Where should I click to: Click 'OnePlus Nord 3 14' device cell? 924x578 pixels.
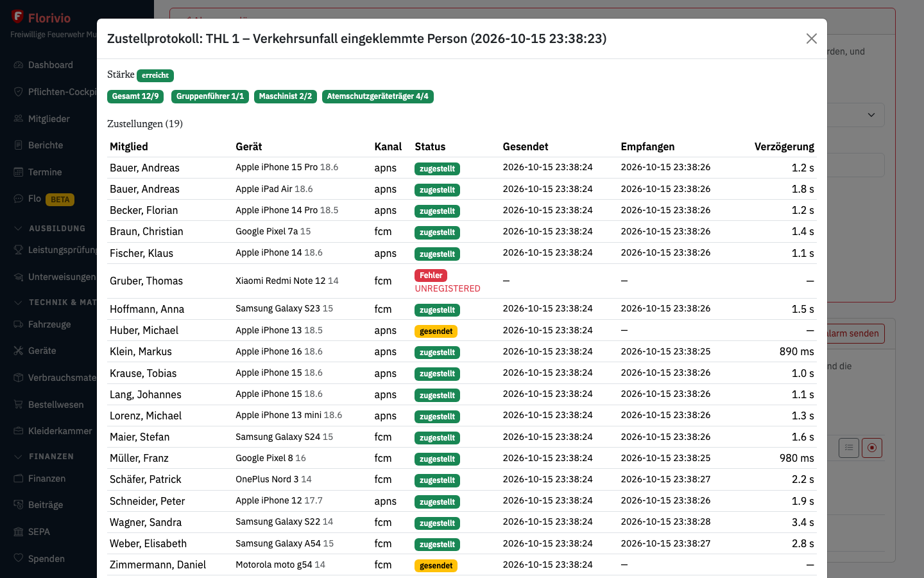tap(273, 479)
